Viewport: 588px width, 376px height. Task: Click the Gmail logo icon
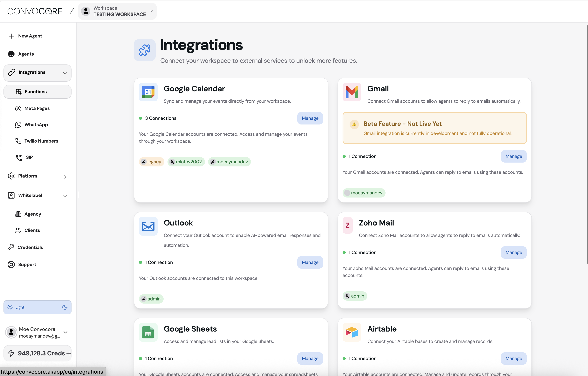point(352,92)
